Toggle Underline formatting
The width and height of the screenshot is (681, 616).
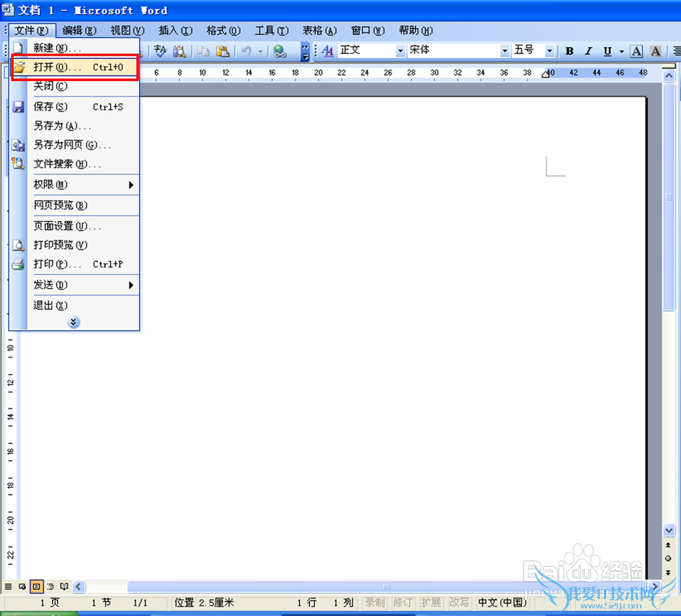607,51
